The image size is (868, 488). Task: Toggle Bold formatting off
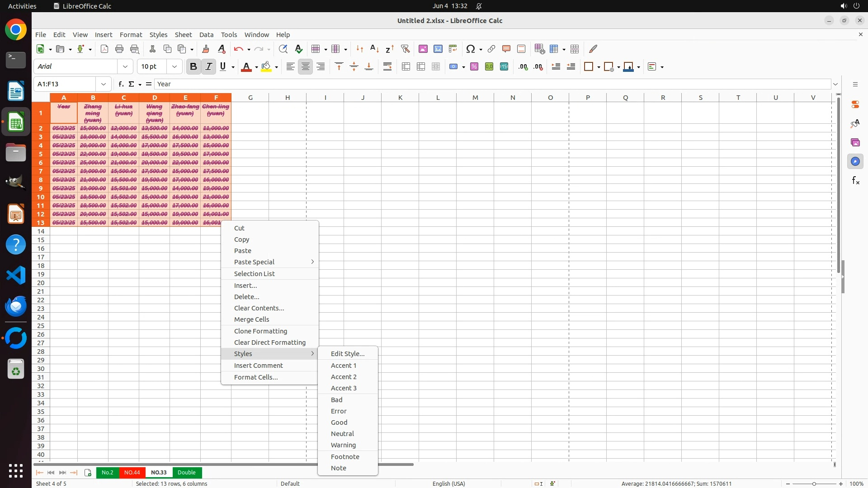pos(193,67)
